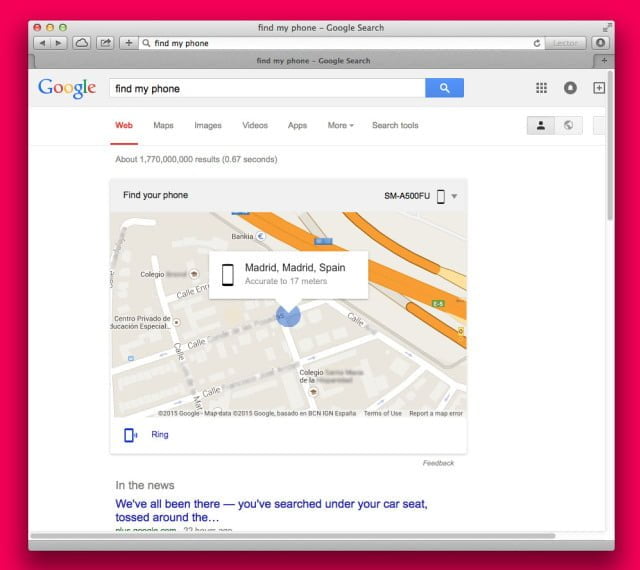The image size is (640, 570).
Task: Reload the page from address bar
Action: (537, 43)
